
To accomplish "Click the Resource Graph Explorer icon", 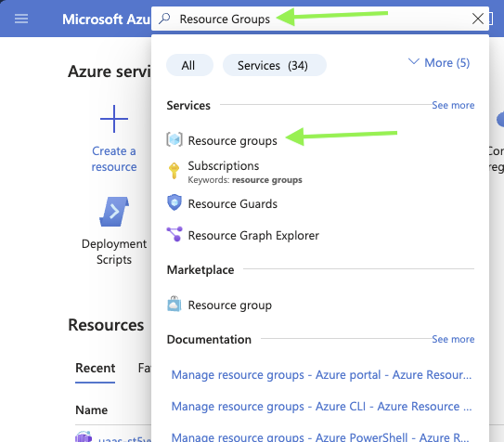I will [174, 234].
